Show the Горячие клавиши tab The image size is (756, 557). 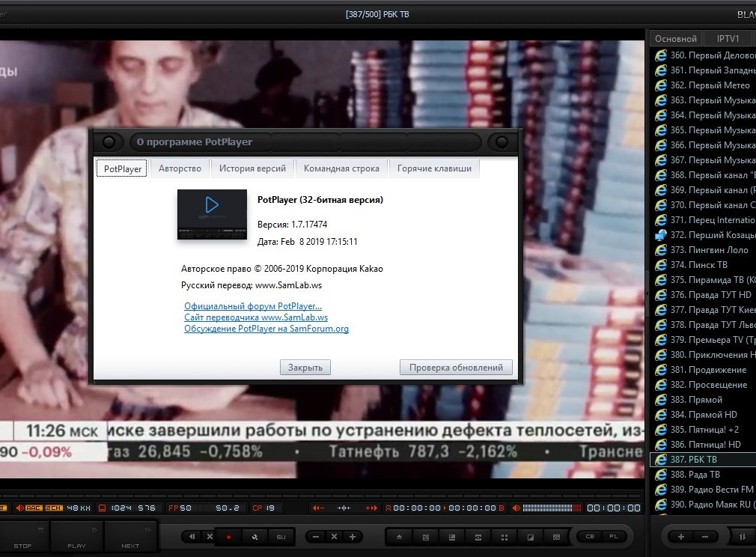coord(434,168)
